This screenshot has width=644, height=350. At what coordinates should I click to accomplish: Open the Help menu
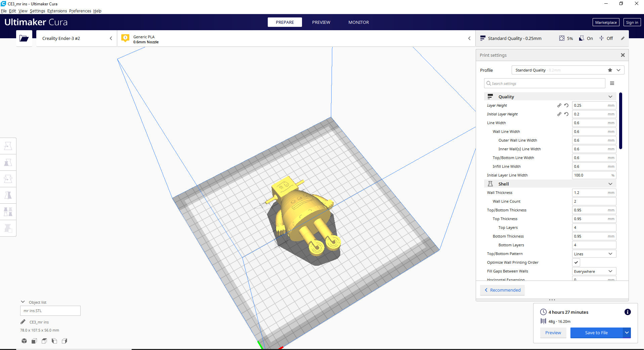97,11
